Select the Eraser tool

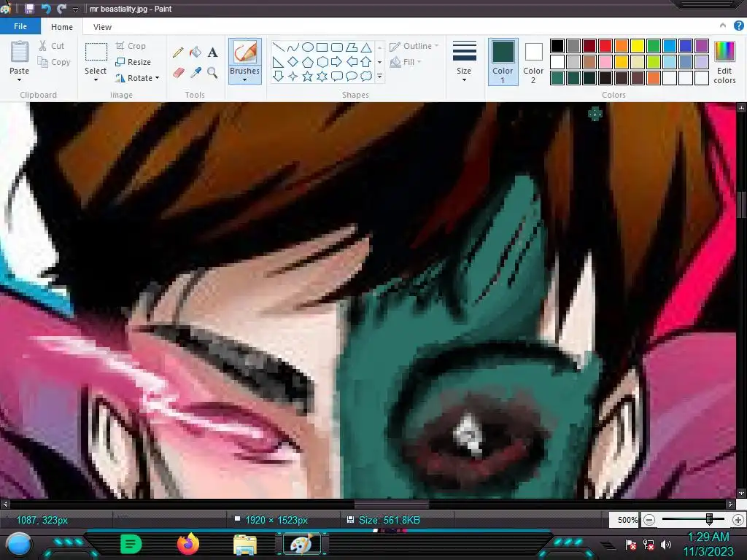click(178, 72)
